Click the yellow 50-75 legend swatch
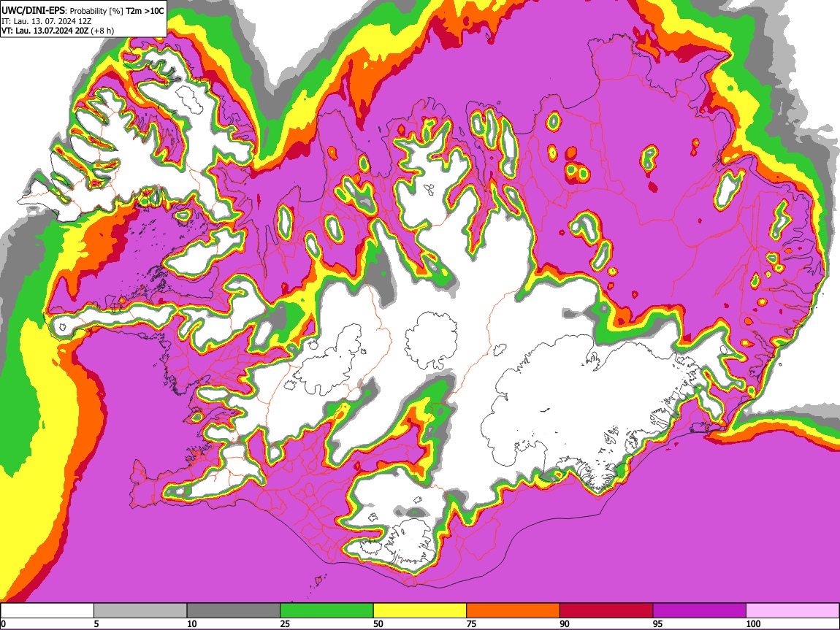Viewport: 840px width, 630px height. coord(420,610)
